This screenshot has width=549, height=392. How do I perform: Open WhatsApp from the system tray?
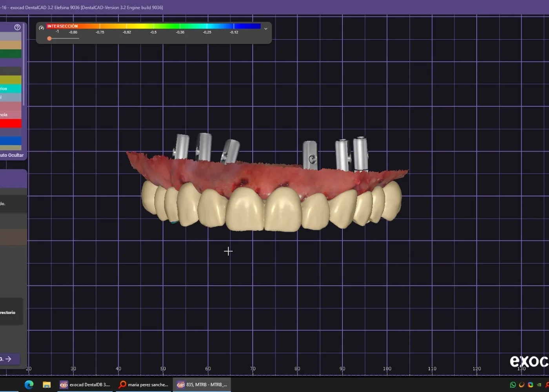[x=513, y=385]
